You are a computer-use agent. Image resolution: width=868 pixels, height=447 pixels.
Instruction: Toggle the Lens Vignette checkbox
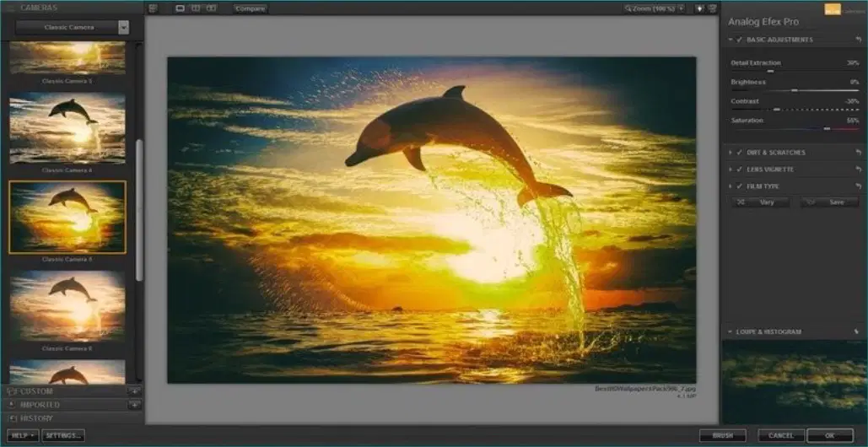click(740, 170)
